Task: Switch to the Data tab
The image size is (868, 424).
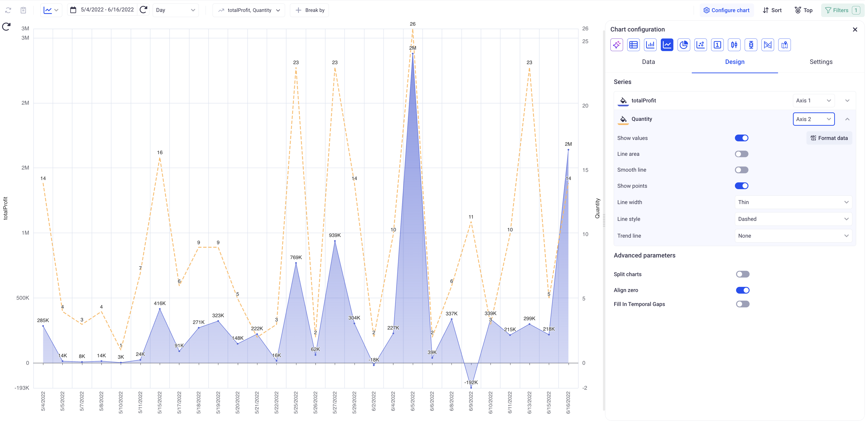Action: click(x=648, y=62)
